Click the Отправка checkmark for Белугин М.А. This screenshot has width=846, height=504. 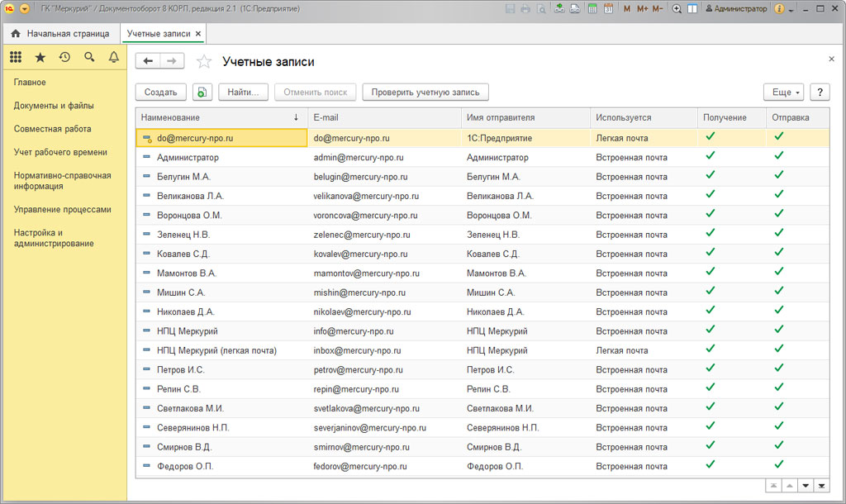point(778,176)
